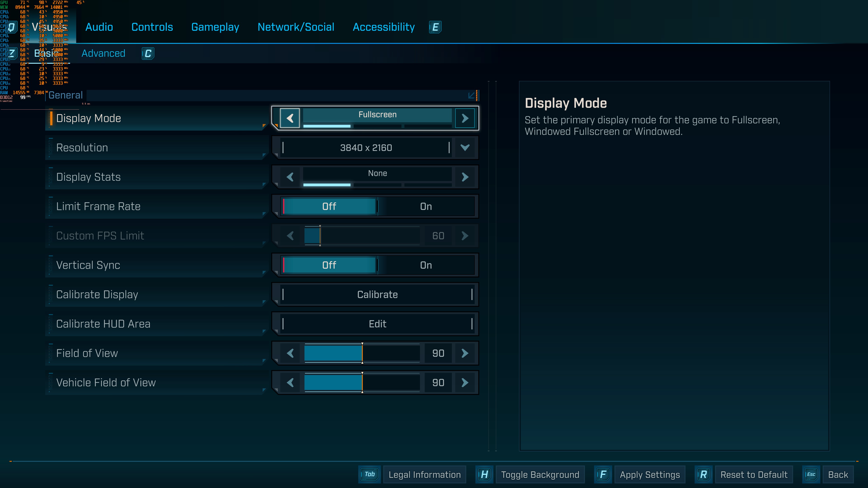Image resolution: width=868 pixels, height=488 pixels.
Task: Click the Vehicle Field of View slider bar
Action: tap(362, 382)
